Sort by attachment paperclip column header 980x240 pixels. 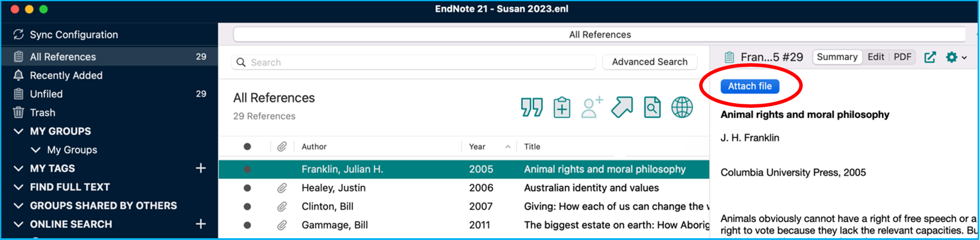282,147
